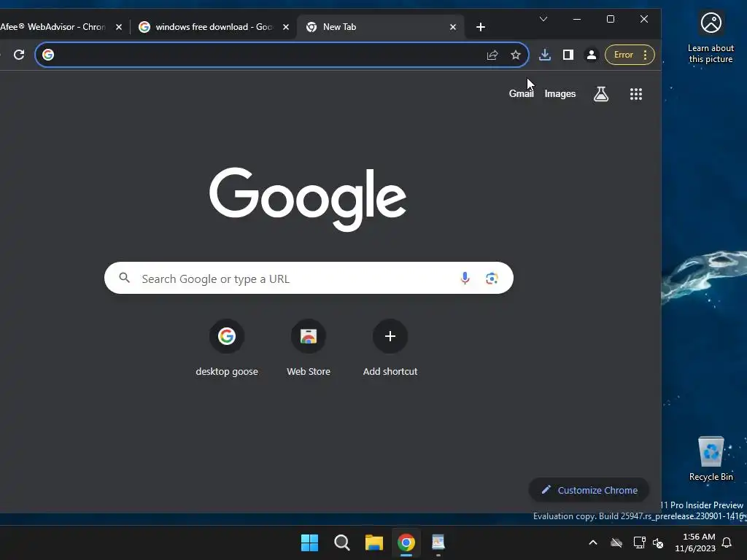
Task: Click the muted volume tray icon
Action: pyautogui.click(x=658, y=542)
